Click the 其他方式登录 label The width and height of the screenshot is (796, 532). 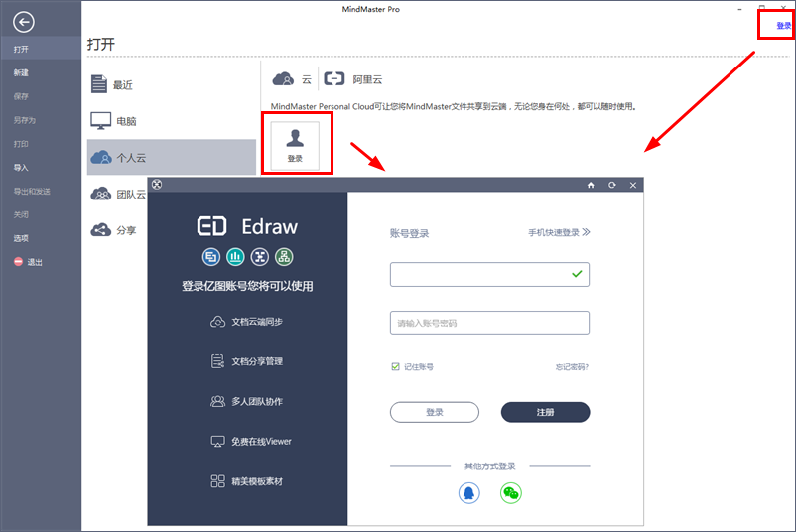[490, 466]
